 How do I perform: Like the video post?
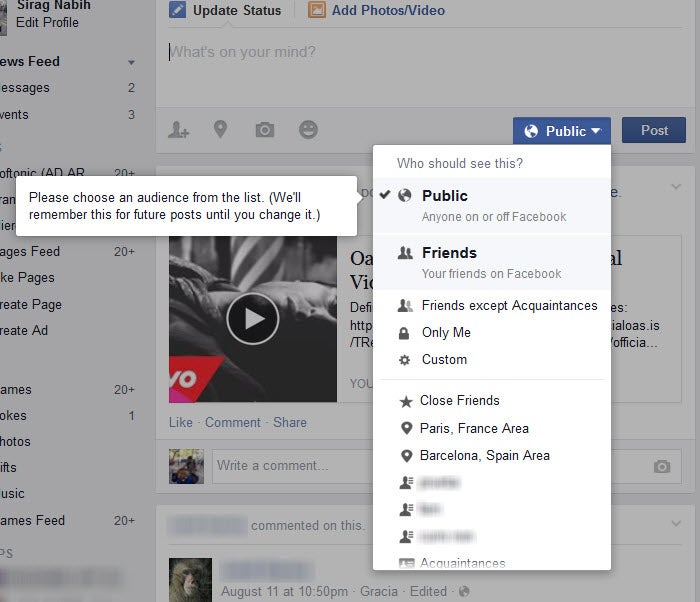pyautogui.click(x=181, y=422)
